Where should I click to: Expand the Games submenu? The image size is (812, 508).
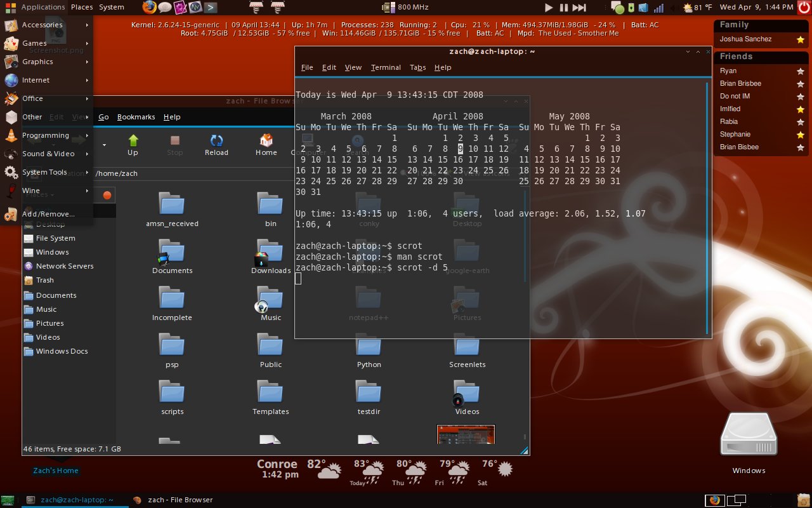[x=48, y=43]
